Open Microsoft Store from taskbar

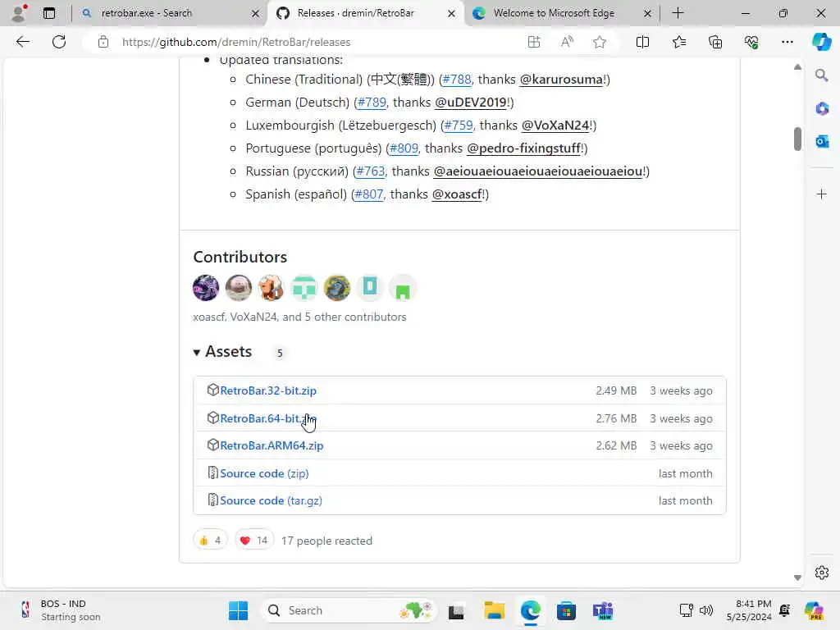[x=566, y=610]
